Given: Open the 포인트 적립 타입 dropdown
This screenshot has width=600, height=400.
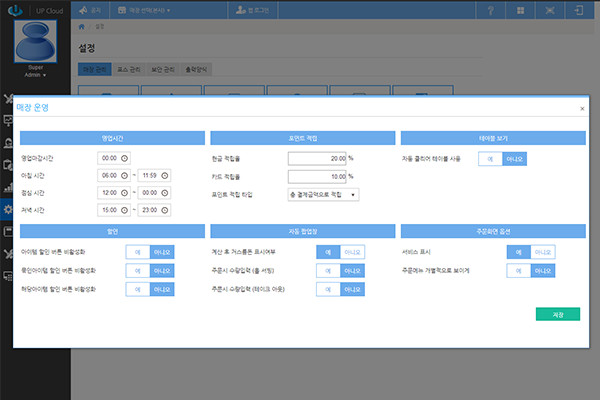Looking at the screenshot, I should coord(323,193).
